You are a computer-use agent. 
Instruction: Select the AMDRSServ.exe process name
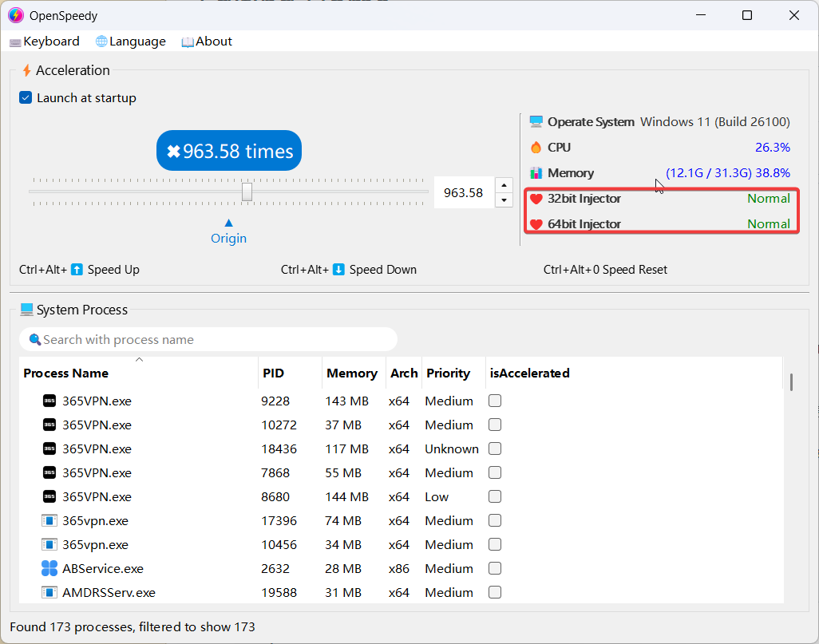(x=109, y=592)
